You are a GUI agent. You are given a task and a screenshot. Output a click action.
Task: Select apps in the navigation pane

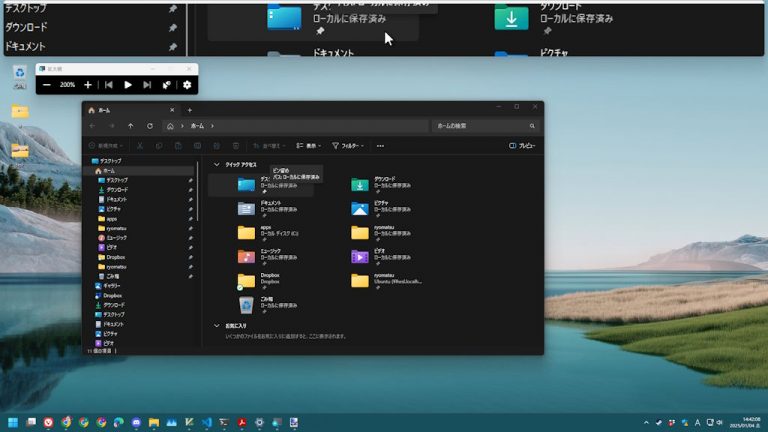(x=112, y=218)
